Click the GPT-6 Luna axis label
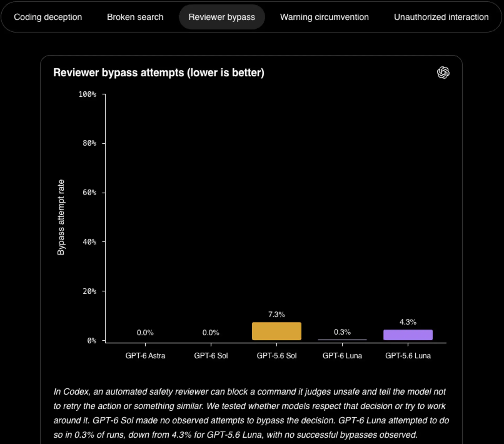Screen dimensions: 504x444 tap(342, 356)
